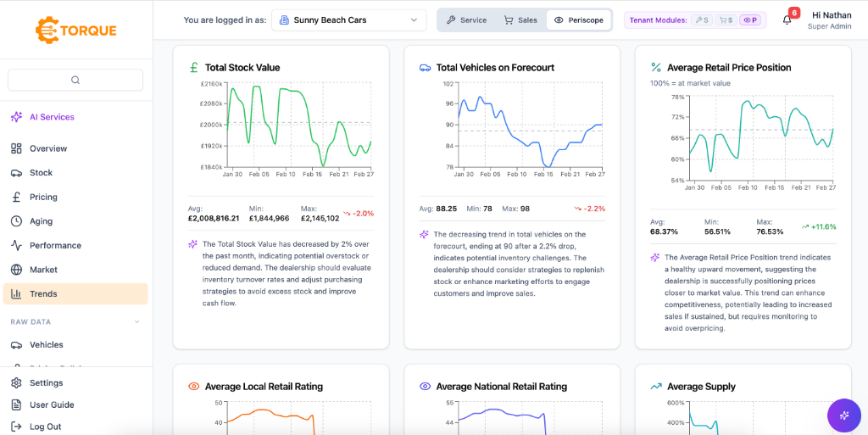Click the min value £1,844,966
This screenshot has height=435, width=868.
[x=269, y=218]
